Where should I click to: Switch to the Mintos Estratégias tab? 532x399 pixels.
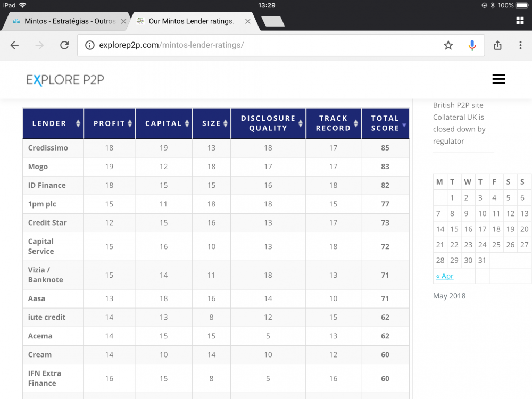pos(69,21)
